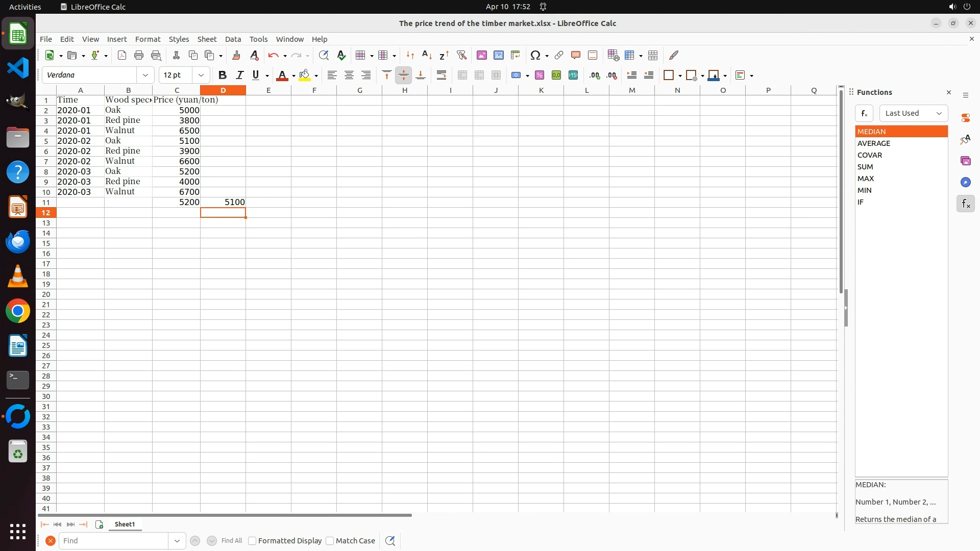Viewport: 980px width, 551px height.
Task: Click the AutoFilter toolbar icon
Action: tap(461, 55)
